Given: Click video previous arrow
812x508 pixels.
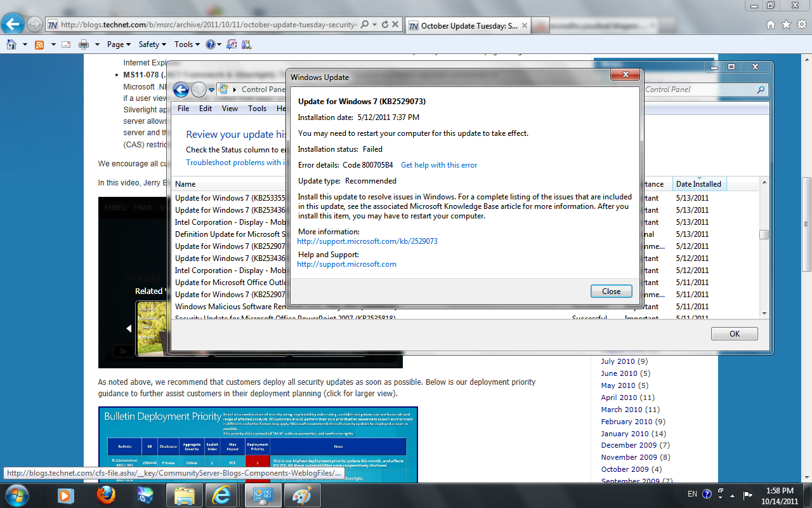Looking at the screenshot, I should click(x=128, y=328).
